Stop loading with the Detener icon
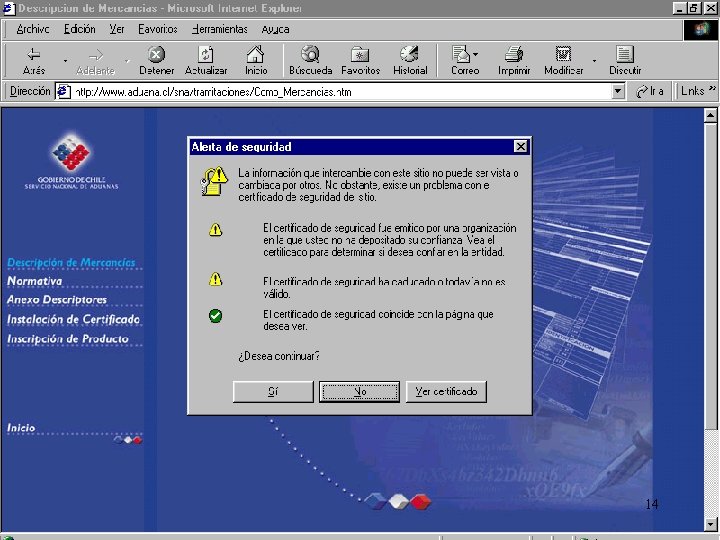The height and width of the screenshot is (540, 720). 157,55
